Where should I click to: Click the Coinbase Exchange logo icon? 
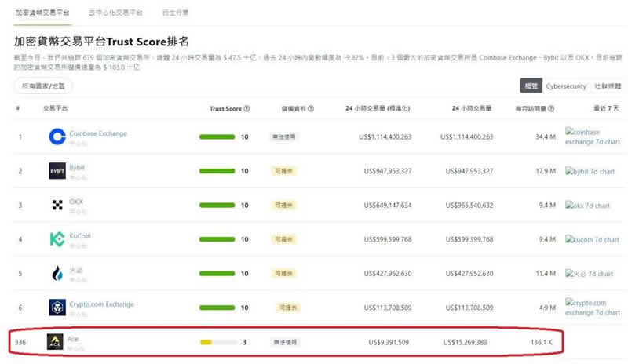(57, 136)
